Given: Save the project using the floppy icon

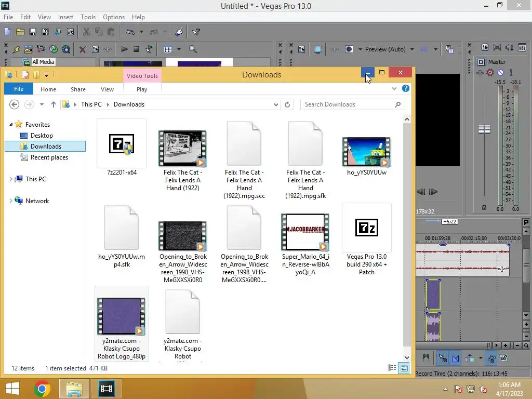Looking at the screenshot, I should [x=33, y=32].
